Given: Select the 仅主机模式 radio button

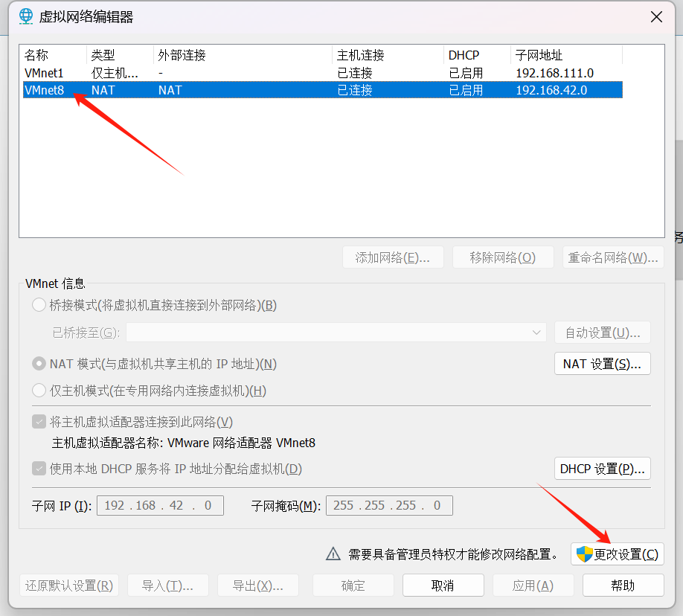Looking at the screenshot, I should (x=39, y=391).
